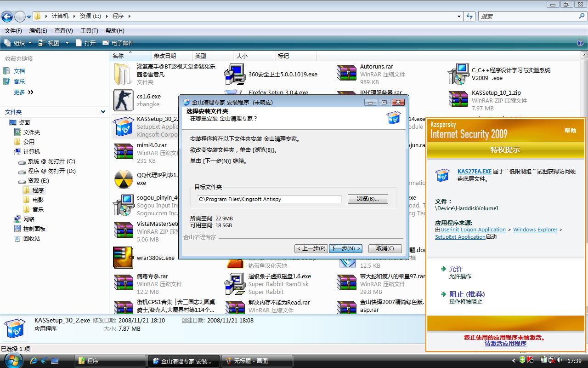Screen dimensions: 588x368
Task: Expand 更多 favorite links
Action: [23, 92]
